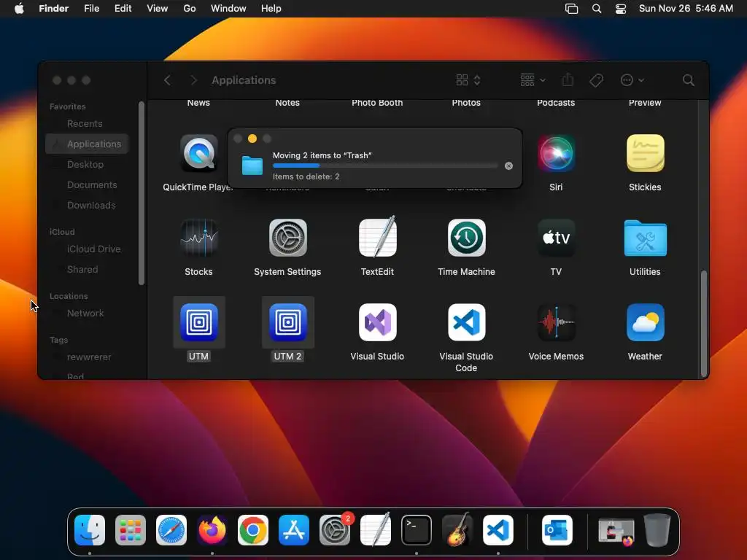Screen dimensions: 747x560
Task: Open the Stocks app icon
Action: (198, 238)
